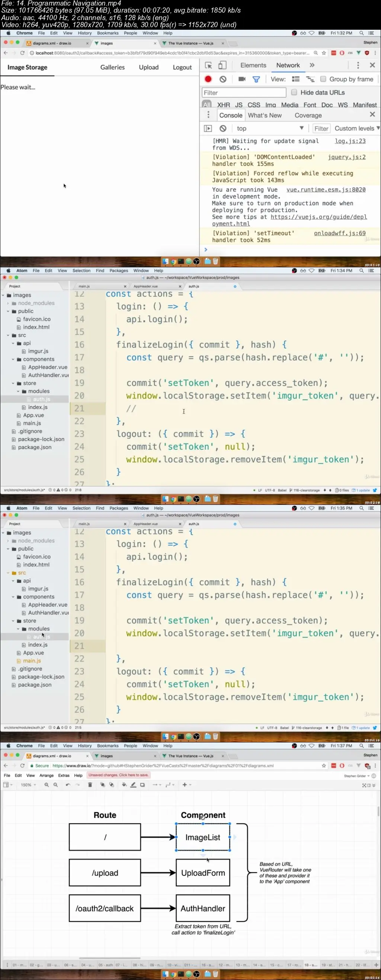381x980 pixels.
Task: Click the Unsaved changes save notice
Action: pos(118,775)
